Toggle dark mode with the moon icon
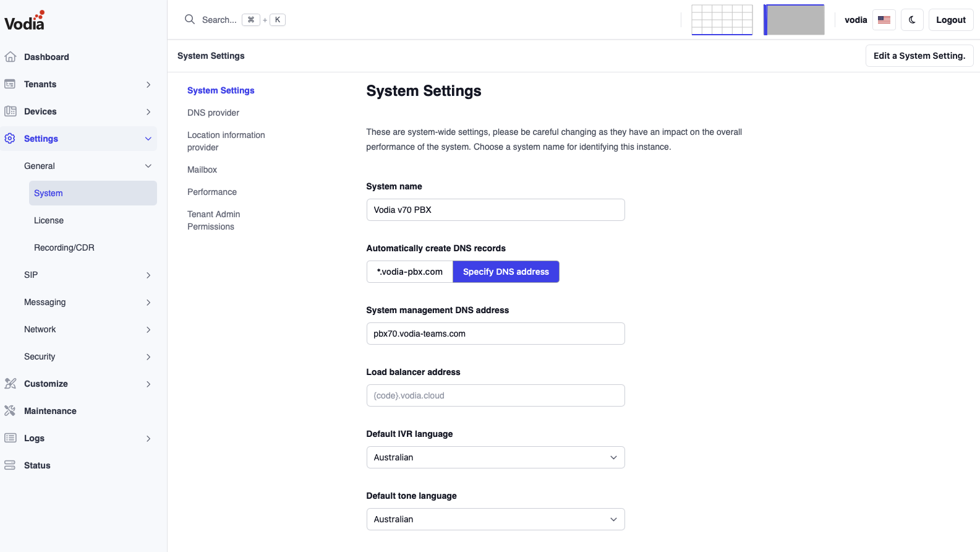This screenshot has height=552, width=980. coord(912,20)
